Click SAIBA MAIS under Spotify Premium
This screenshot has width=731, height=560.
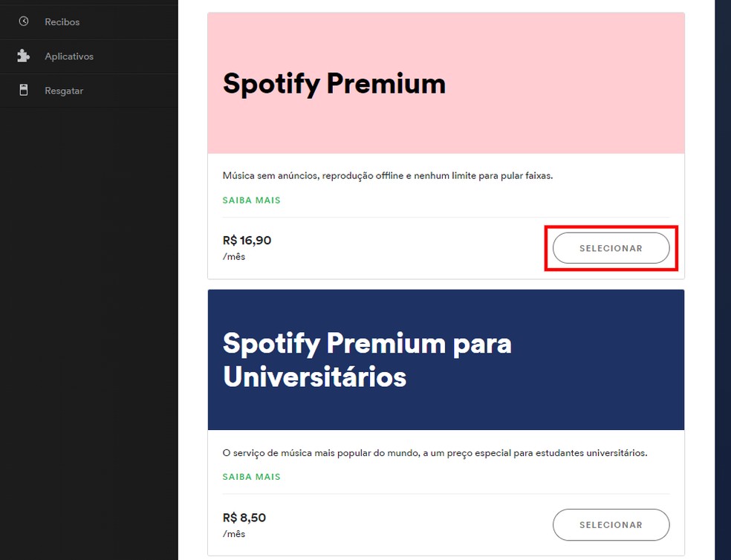tap(251, 200)
